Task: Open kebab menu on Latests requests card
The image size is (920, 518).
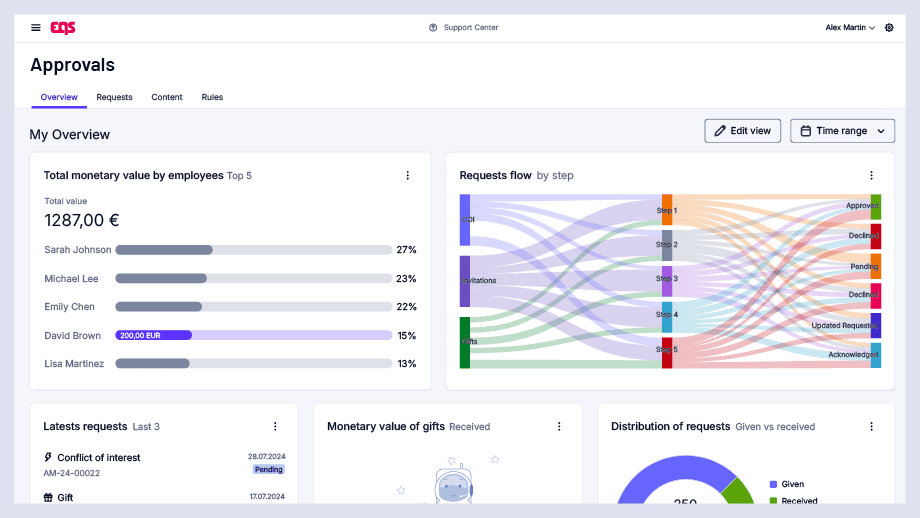Action: [x=275, y=426]
